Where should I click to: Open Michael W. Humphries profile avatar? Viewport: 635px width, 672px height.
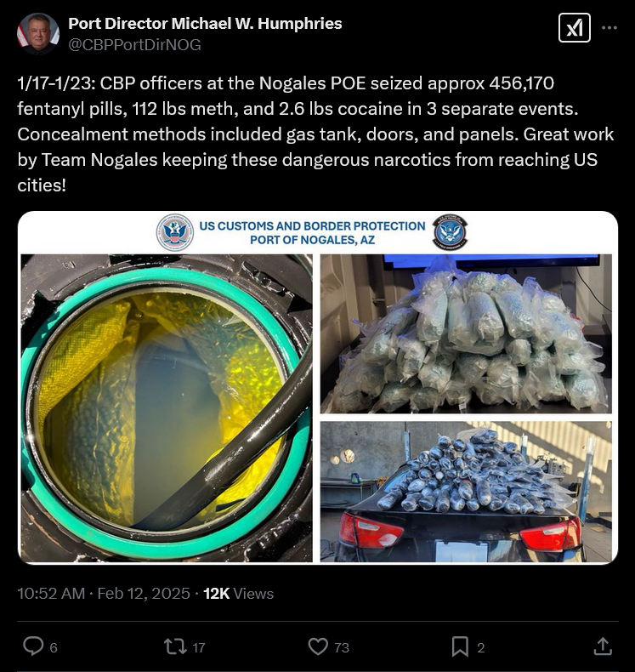[38, 33]
